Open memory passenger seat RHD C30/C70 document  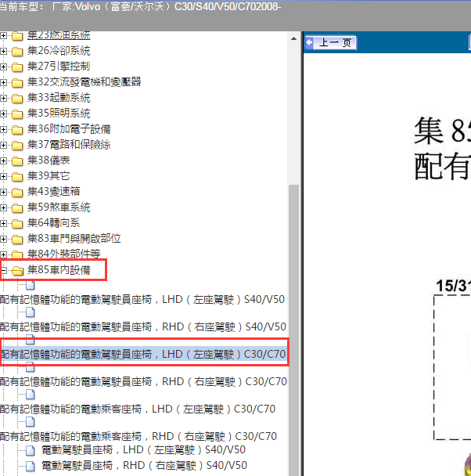[x=138, y=437]
